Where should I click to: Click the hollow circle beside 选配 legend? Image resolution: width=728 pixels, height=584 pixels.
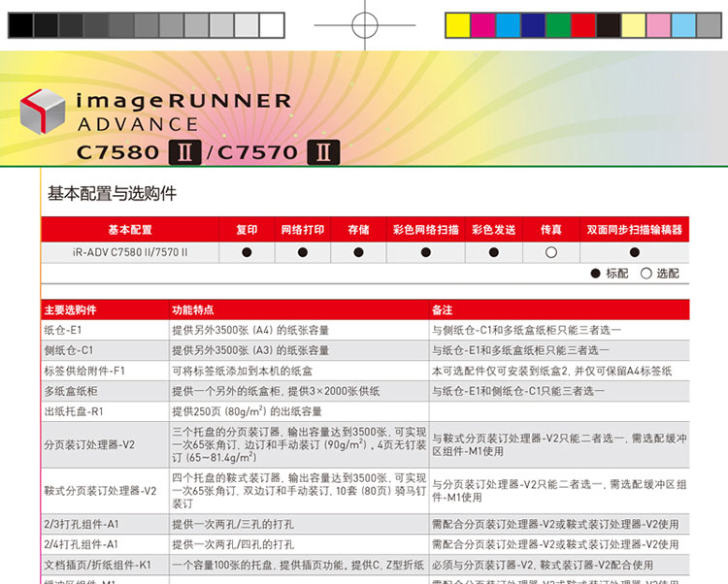pyautogui.click(x=646, y=274)
